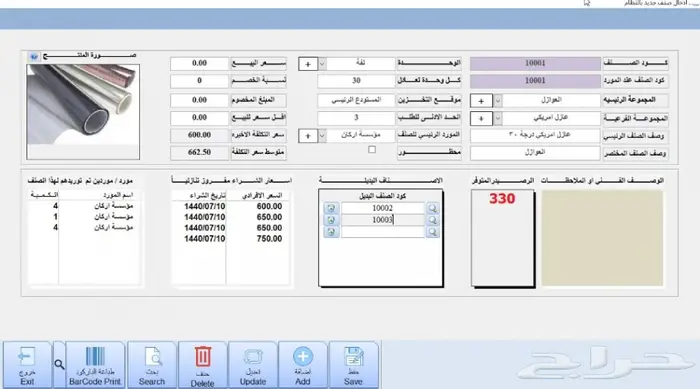Click magnifier icon next to code 10003

pos(432,220)
